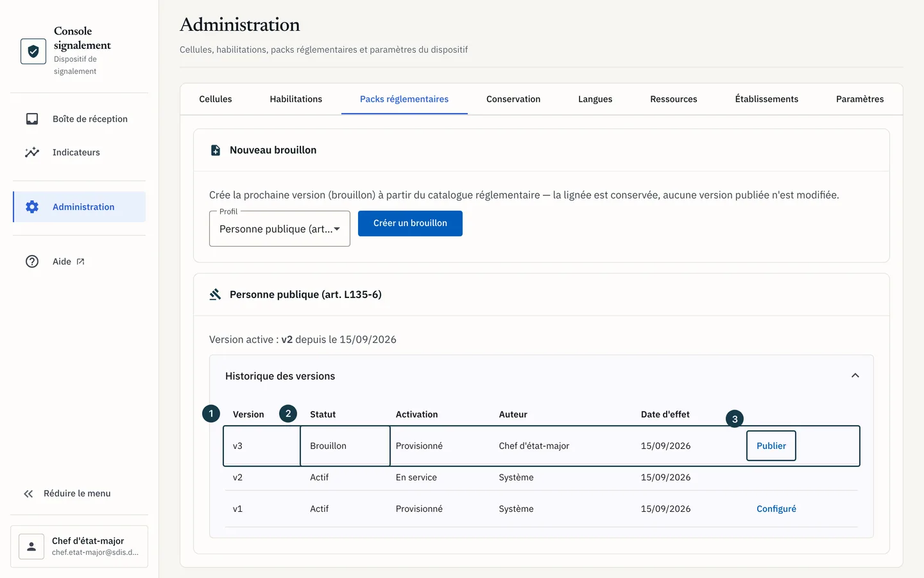Click Réduire le menu
Viewport: 924px width, 578px height.
(77, 494)
